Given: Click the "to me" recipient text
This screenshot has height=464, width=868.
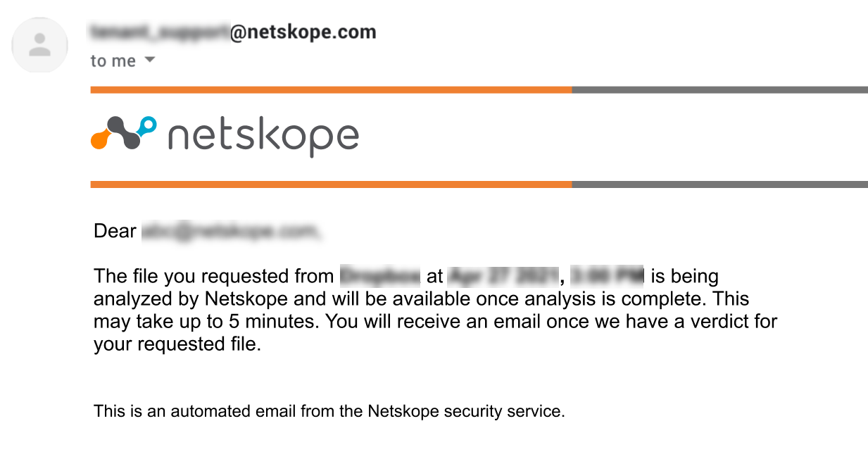Looking at the screenshot, I should pos(113,61).
